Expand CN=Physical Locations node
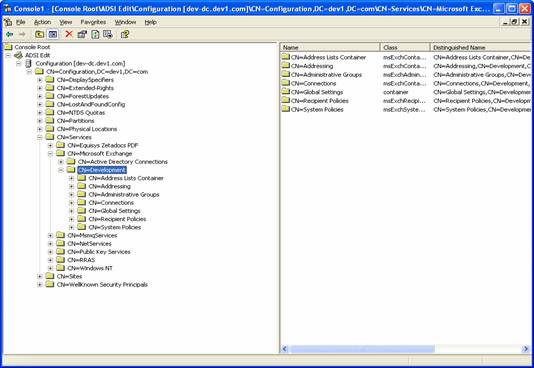The height and width of the screenshot is (368, 534). pyautogui.click(x=40, y=129)
